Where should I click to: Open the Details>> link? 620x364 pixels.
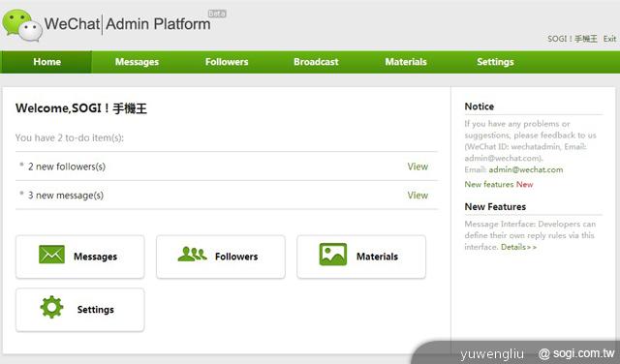pyautogui.click(x=518, y=247)
